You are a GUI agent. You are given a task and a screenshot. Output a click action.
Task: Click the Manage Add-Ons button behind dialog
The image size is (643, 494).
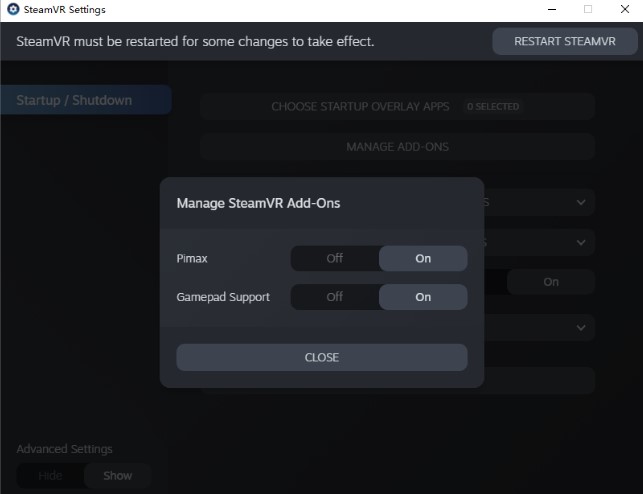(x=397, y=147)
